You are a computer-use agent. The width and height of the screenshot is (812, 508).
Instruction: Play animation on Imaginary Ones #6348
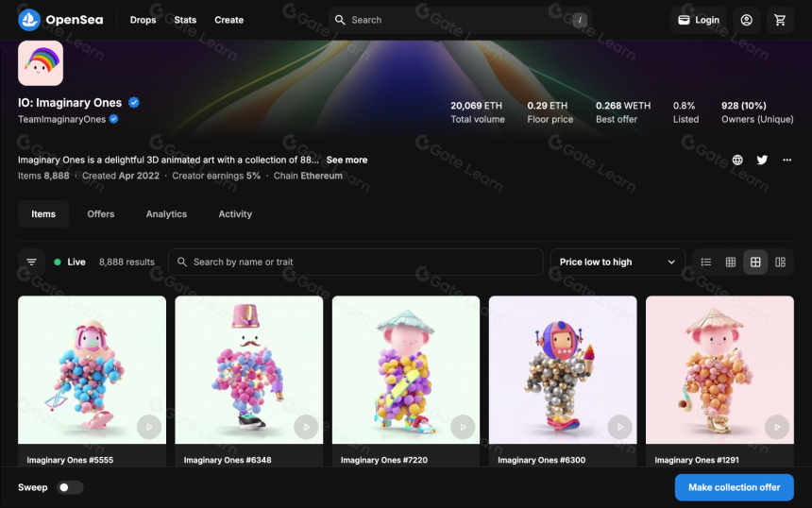point(306,427)
